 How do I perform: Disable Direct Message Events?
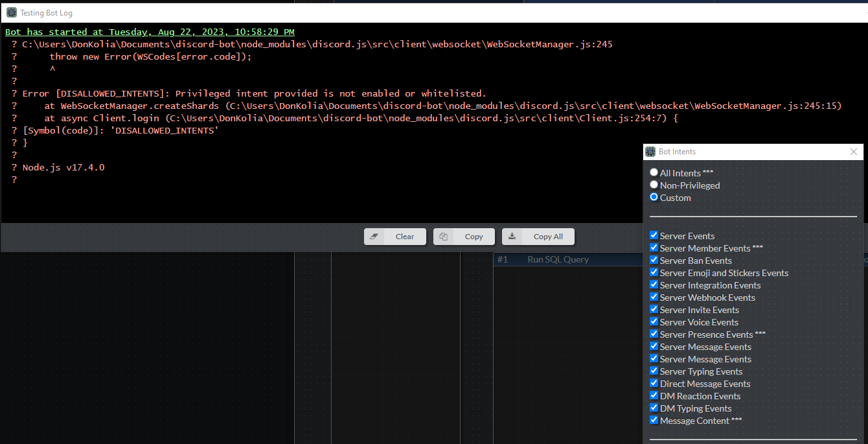click(654, 382)
